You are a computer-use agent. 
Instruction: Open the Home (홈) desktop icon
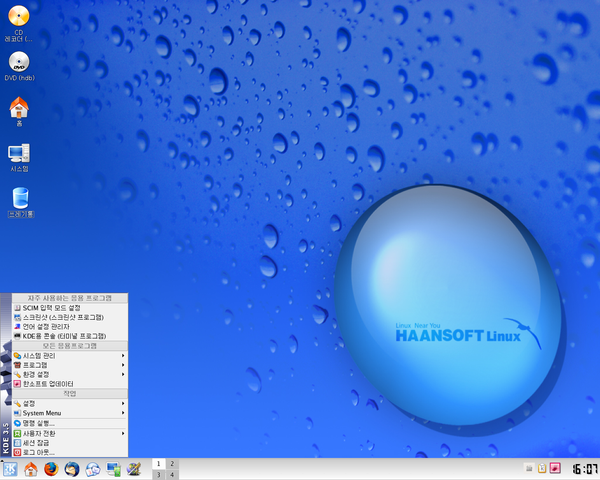point(19,111)
